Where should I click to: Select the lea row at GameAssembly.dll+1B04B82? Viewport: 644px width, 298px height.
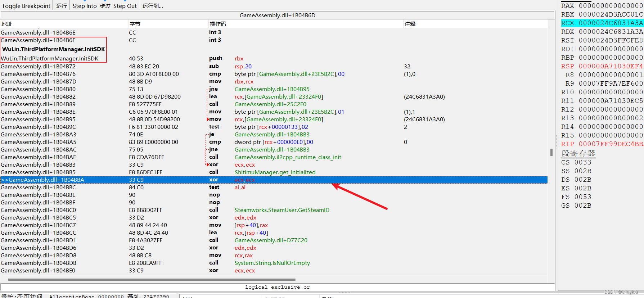coord(274,96)
